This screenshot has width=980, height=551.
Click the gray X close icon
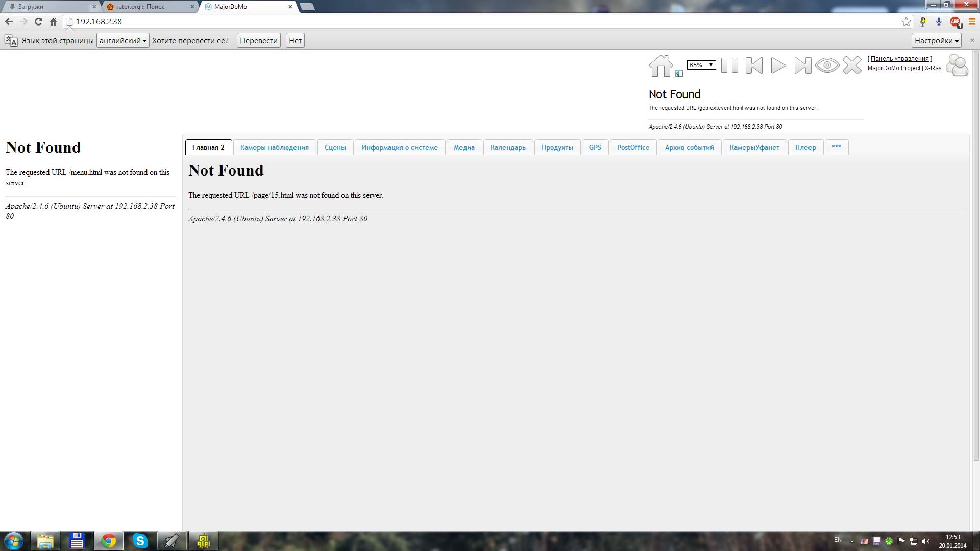click(852, 66)
